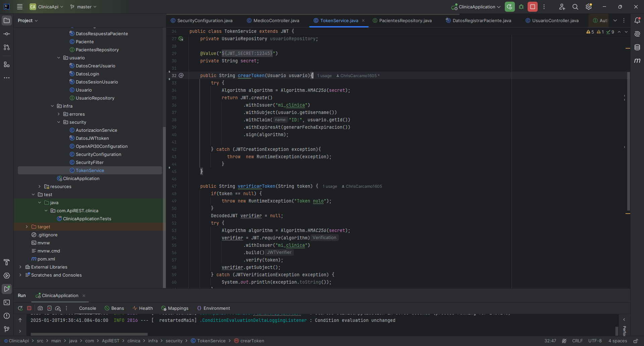Image resolution: width=644 pixels, height=346 pixels.
Task: Open the Terminal tool window
Action: point(7,302)
